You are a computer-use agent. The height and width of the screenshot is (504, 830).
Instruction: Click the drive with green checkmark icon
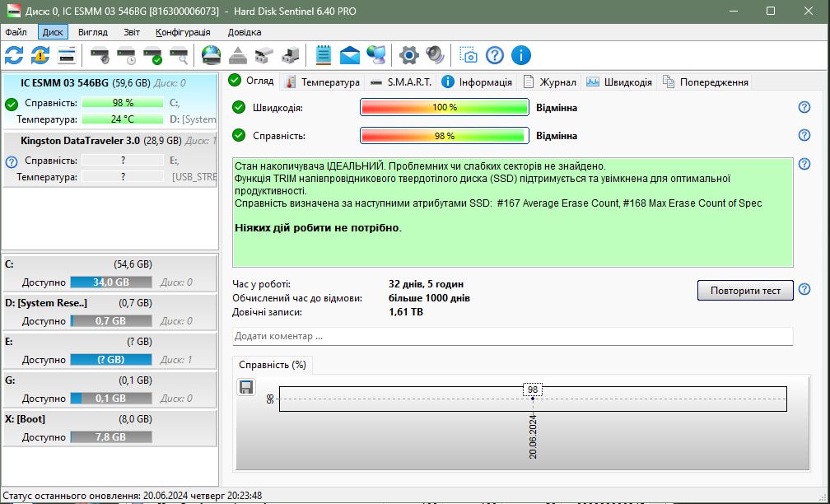(x=153, y=55)
